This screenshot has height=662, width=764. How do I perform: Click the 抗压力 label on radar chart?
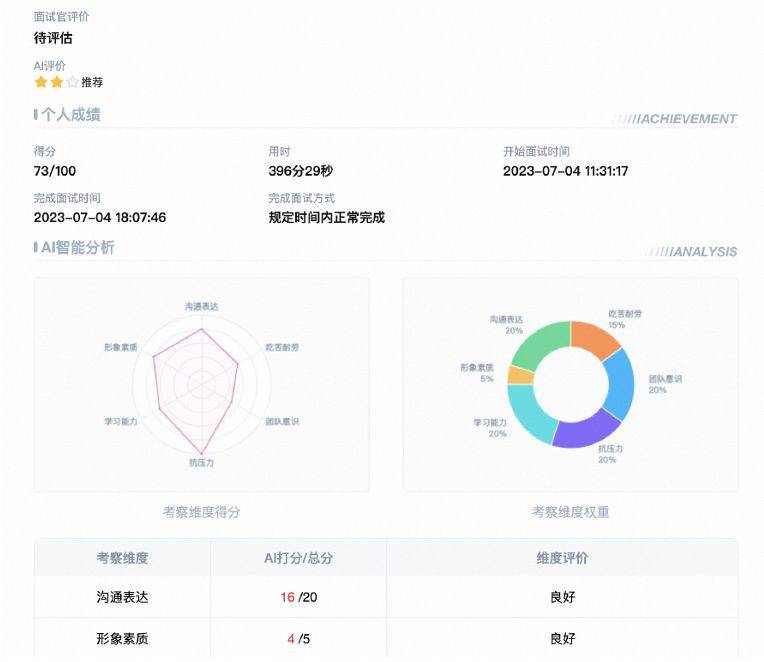[202, 463]
